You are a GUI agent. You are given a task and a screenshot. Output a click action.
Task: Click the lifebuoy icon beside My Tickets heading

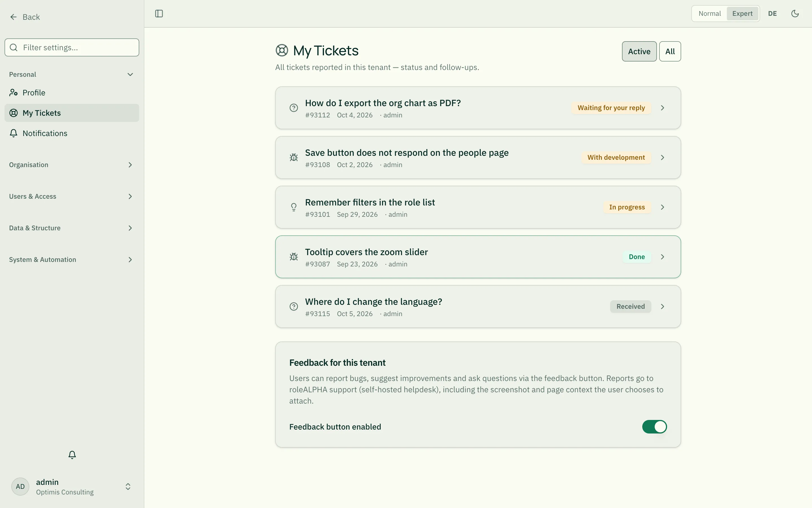point(282,51)
